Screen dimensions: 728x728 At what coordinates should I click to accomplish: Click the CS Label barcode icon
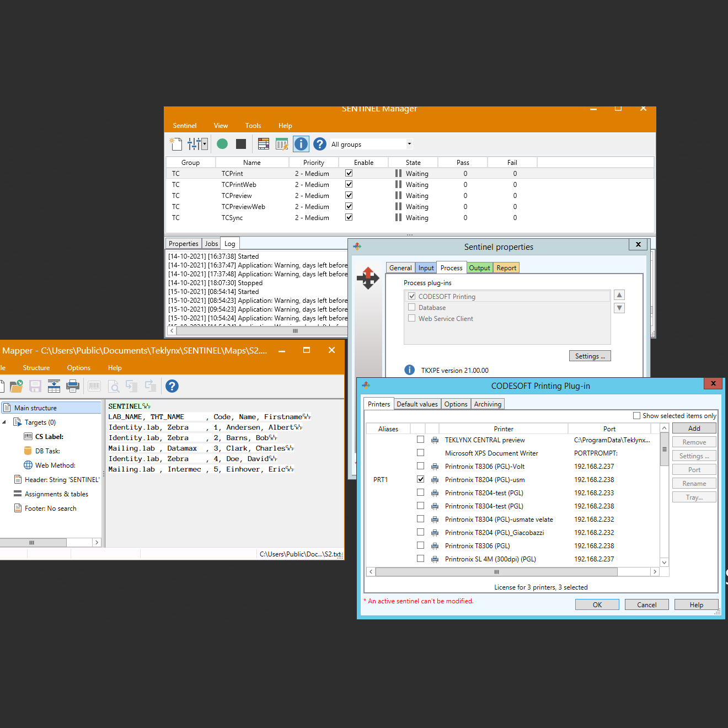tap(28, 436)
